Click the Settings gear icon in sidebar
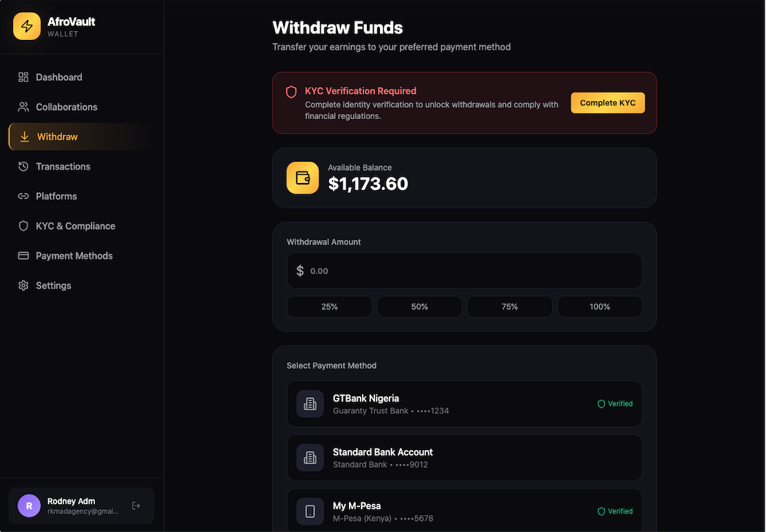 (x=23, y=286)
